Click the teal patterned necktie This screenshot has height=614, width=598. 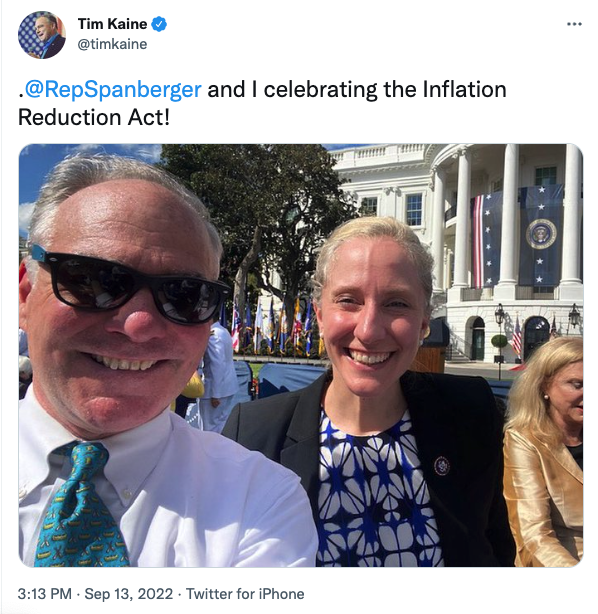point(77,506)
